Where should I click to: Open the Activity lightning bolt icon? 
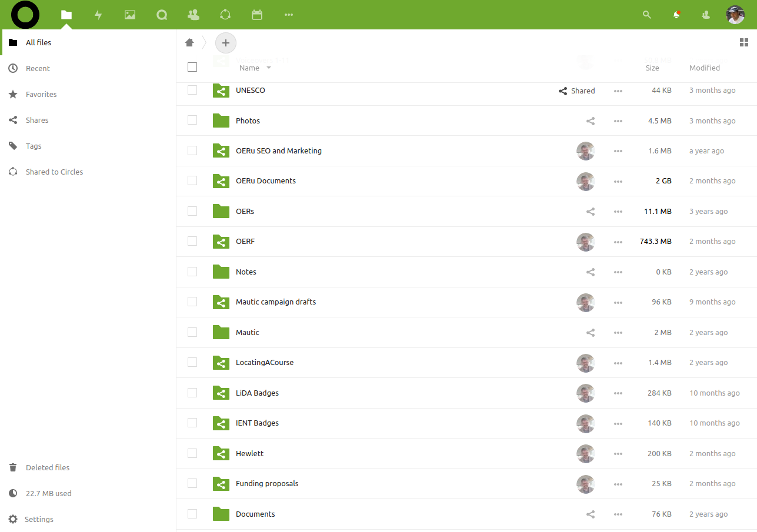(x=98, y=15)
